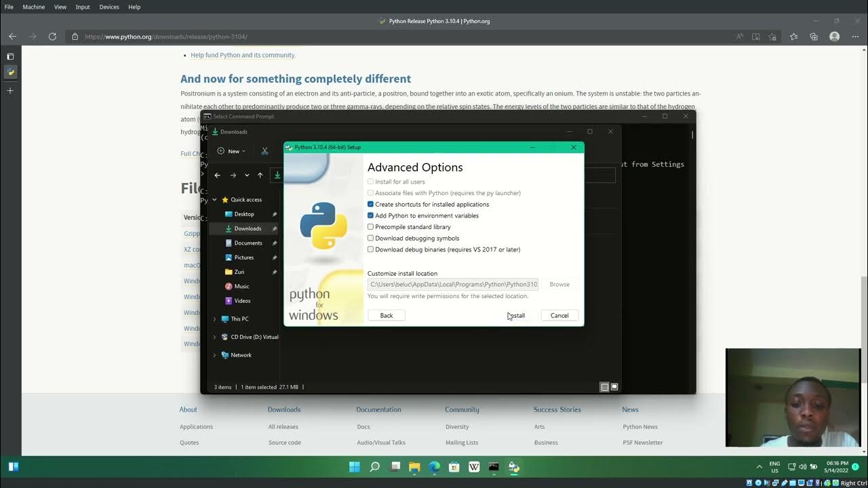Open VirtualBox View menu
Image resolution: width=868 pixels, height=488 pixels.
60,7
